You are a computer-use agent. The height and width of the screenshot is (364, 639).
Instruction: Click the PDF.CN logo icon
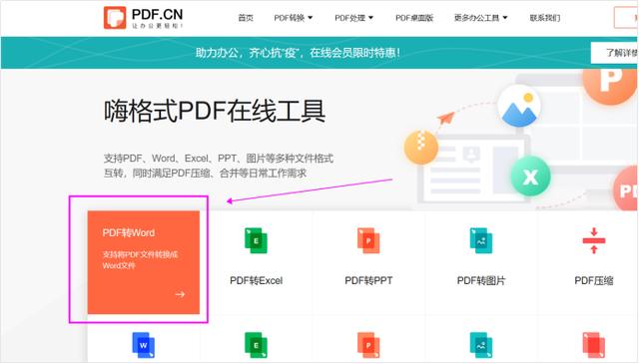[115, 18]
